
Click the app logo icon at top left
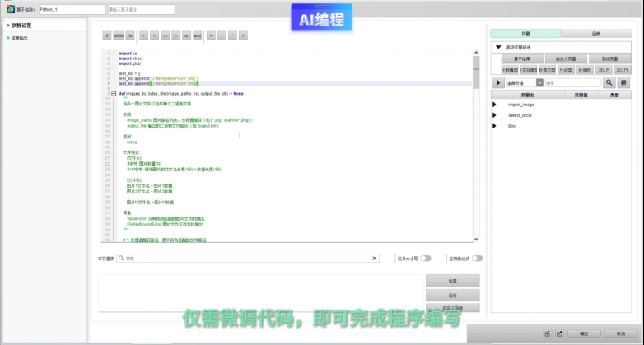(x=10, y=9)
